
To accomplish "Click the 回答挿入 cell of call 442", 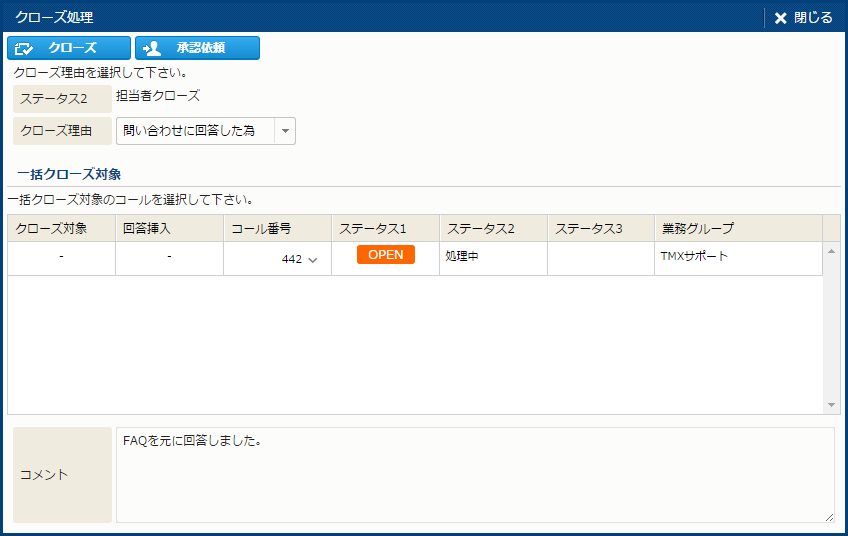I will (x=169, y=257).
